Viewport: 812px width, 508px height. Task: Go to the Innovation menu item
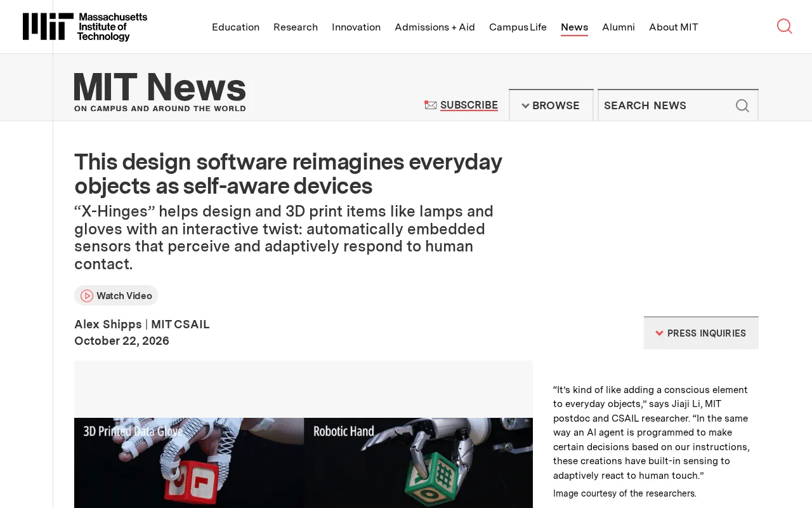356,27
